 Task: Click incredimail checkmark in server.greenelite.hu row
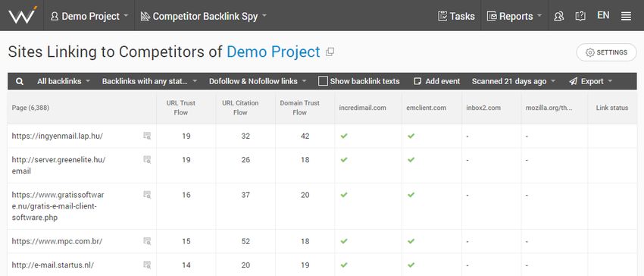[344, 159]
